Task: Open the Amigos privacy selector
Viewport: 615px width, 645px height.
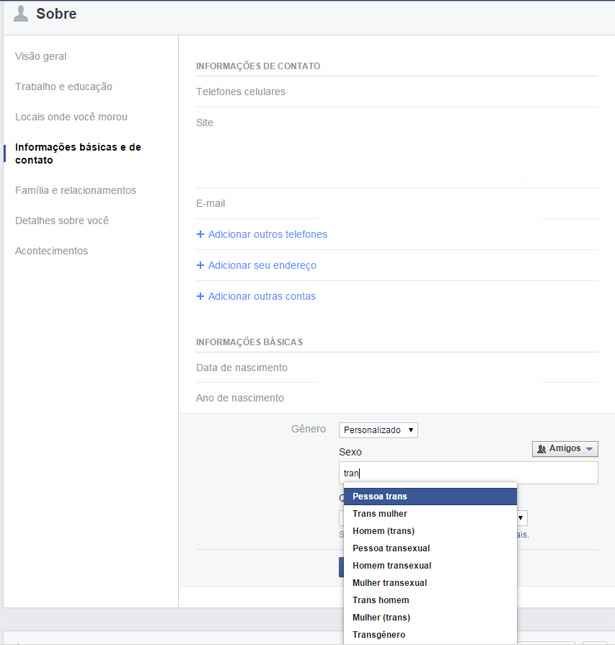Action: 565,448
